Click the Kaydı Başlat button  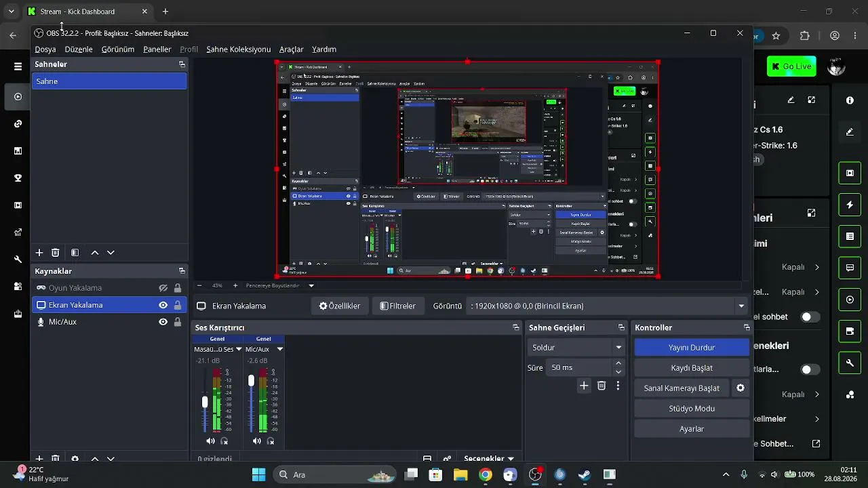[692, 368]
